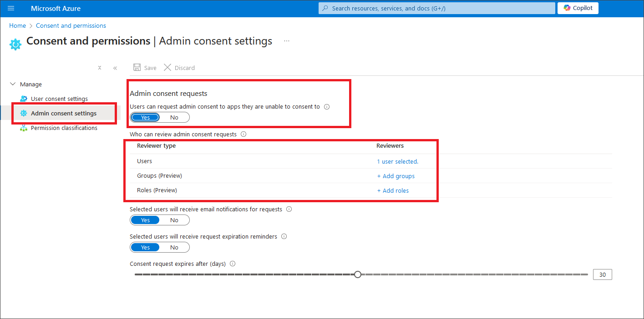Click info icon beside consent request expires

(x=233, y=264)
